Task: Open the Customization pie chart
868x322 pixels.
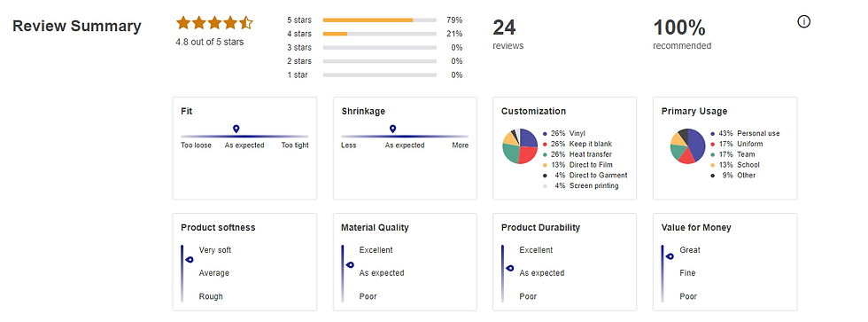Action: click(x=520, y=145)
